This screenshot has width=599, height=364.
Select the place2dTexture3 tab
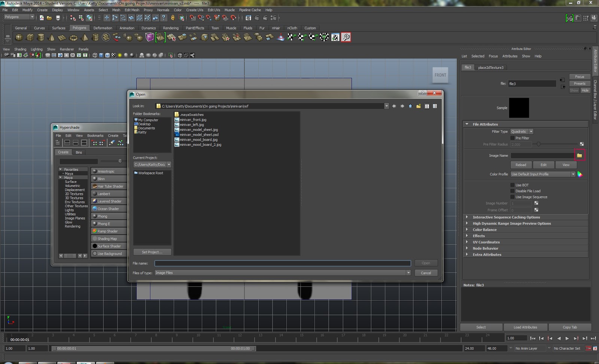491,68
